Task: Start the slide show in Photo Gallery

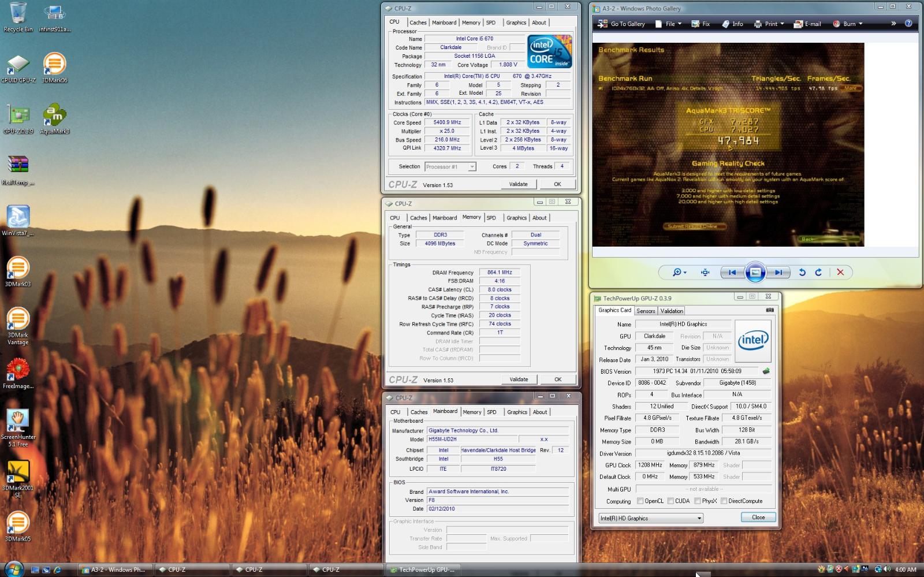Action: click(755, 273)
